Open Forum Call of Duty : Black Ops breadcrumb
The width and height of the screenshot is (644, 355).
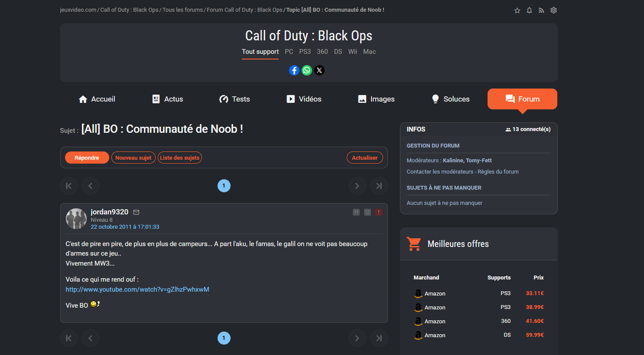(244, 10)
